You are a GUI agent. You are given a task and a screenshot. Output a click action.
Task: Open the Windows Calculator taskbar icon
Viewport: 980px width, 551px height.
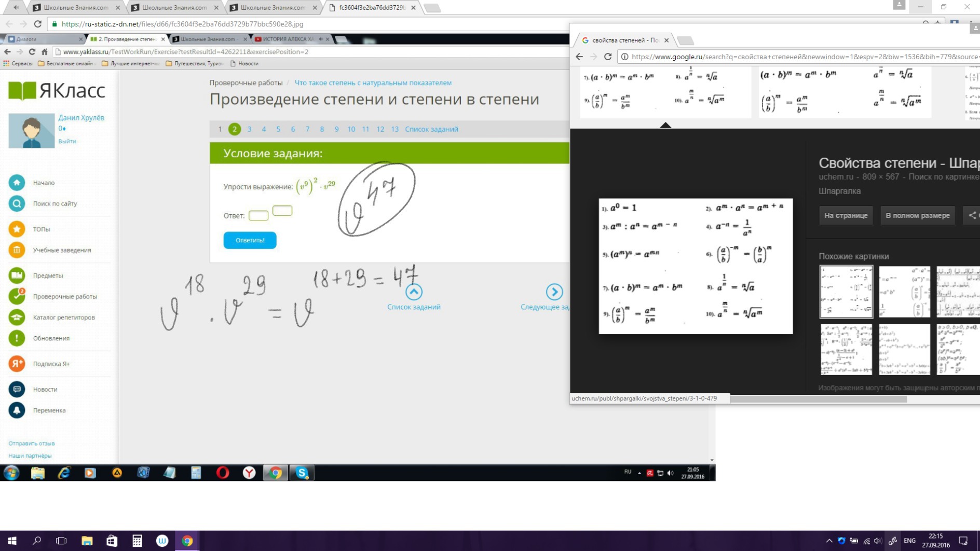click(137, 541)
